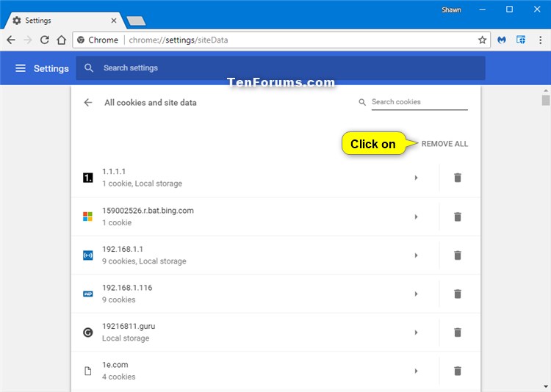Click the search settings magnifier icon

(89, 68)
